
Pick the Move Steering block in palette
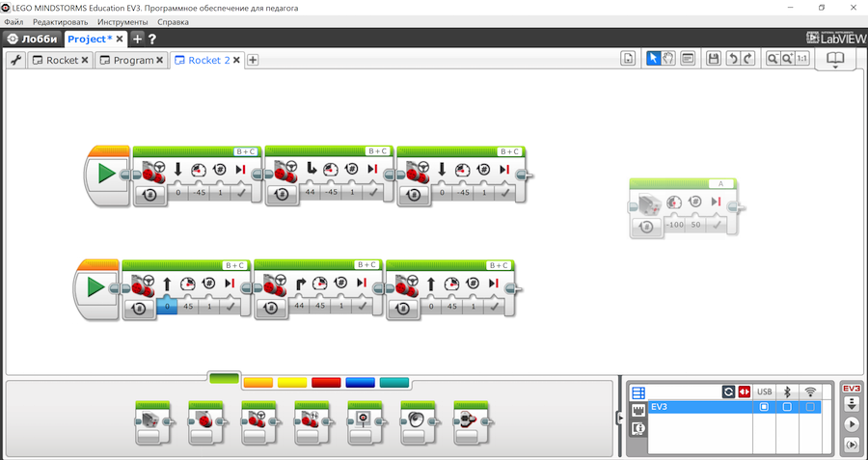259,422
